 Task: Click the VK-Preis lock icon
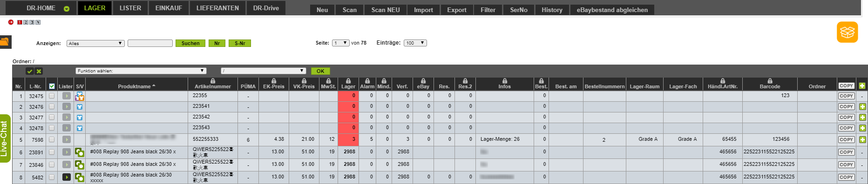(x=304, y=81)
